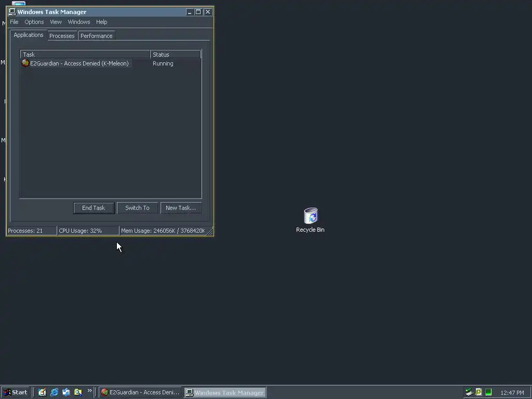Screen dimensions: 532x399
Task: Click the 12:47 PM system clock
Action: tap(512, 393)
